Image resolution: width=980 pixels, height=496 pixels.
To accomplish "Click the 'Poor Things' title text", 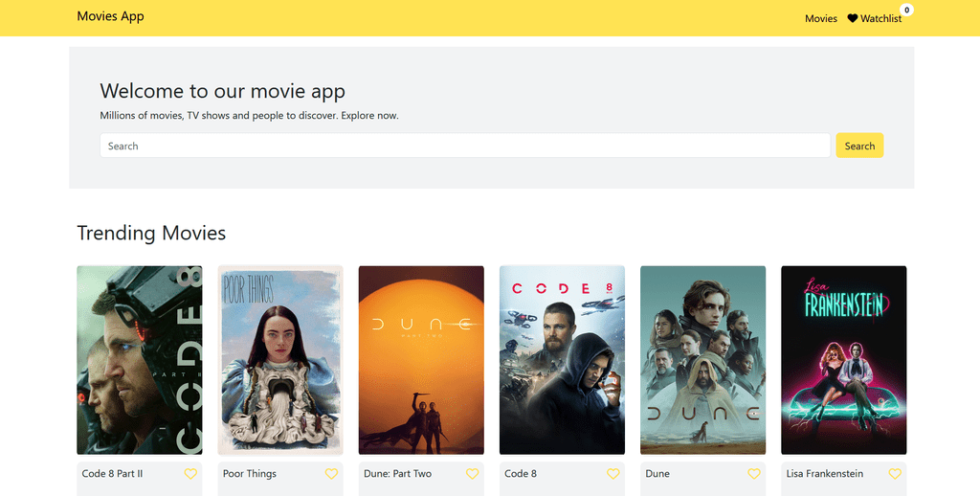I will click(x=250, y=474).
